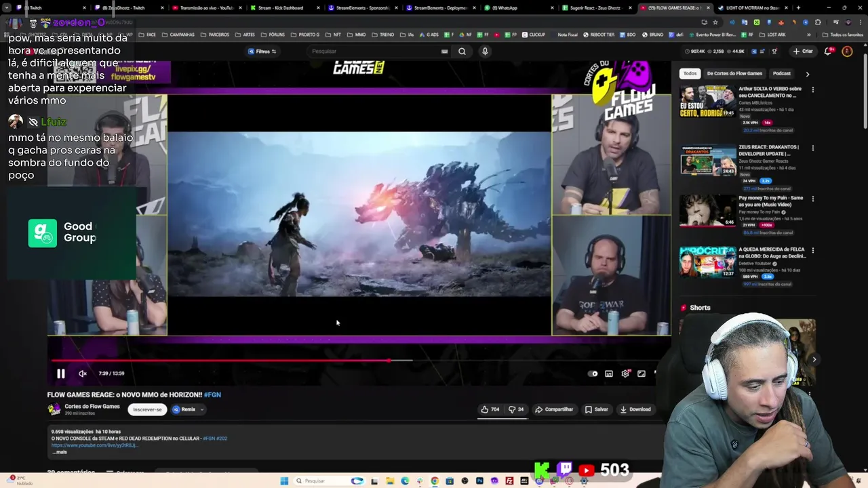The height and width of the screenshot is (488, 868).
Task: Unmute the video volume icon
Action: pos(83,373)
